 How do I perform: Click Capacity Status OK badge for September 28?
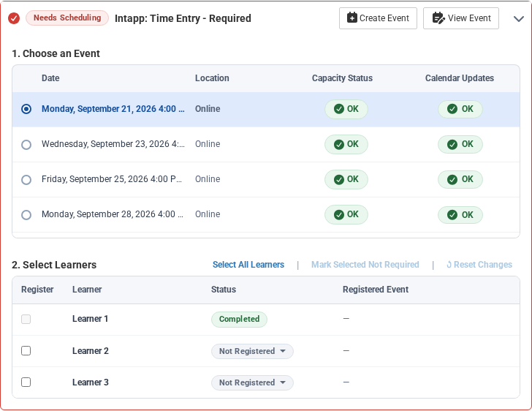coord(346,215)
